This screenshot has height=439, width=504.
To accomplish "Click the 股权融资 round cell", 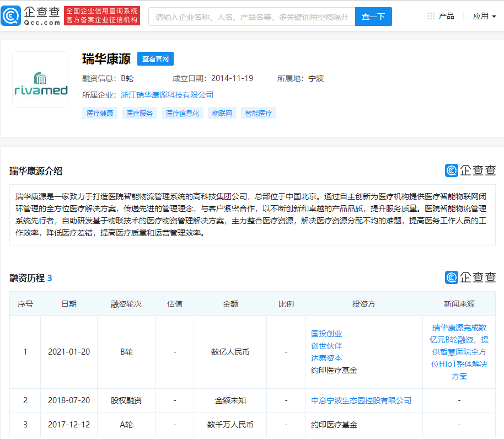I will click(x=126, y=401).
